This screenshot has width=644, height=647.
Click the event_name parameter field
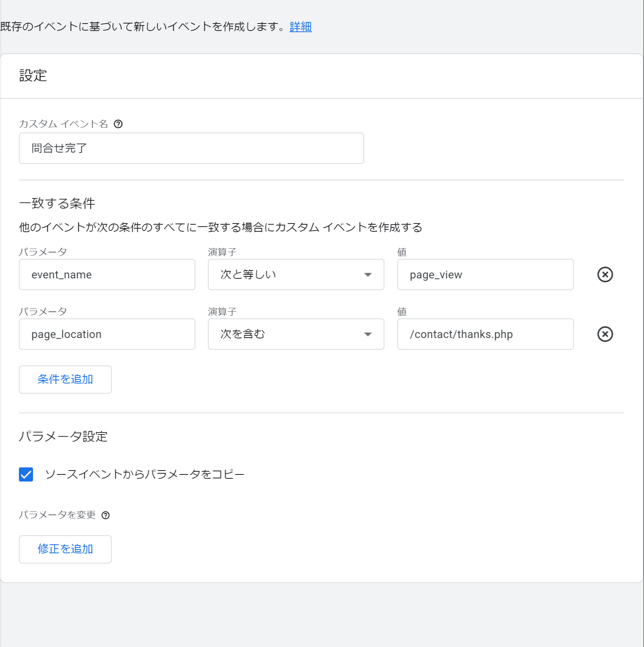click(107, 274)
